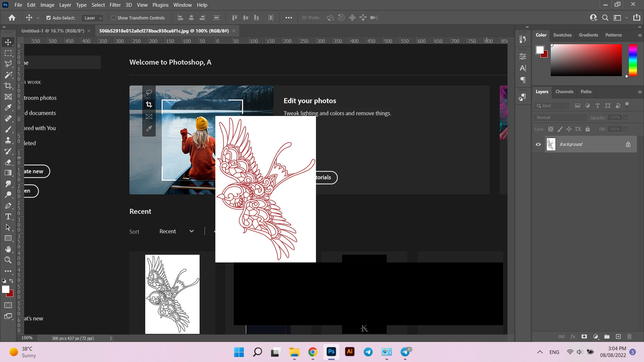Open the Filter menu
The width and height of the screenshot is (644, 362).
pos(115,5)
